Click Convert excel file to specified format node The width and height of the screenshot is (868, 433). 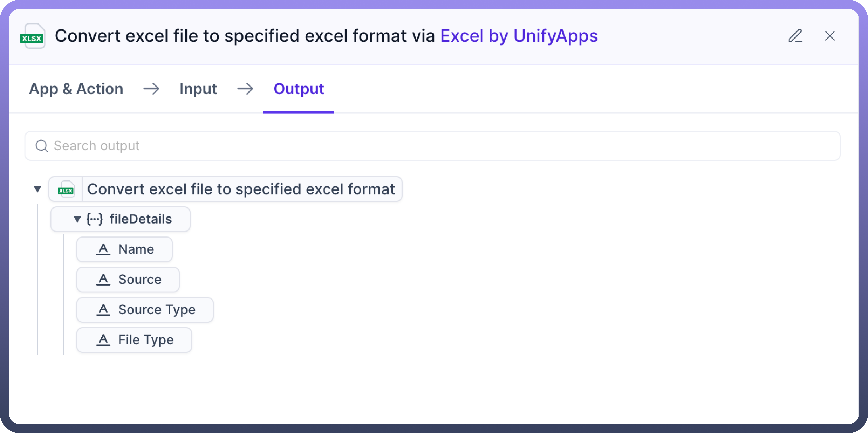(241, 189)
